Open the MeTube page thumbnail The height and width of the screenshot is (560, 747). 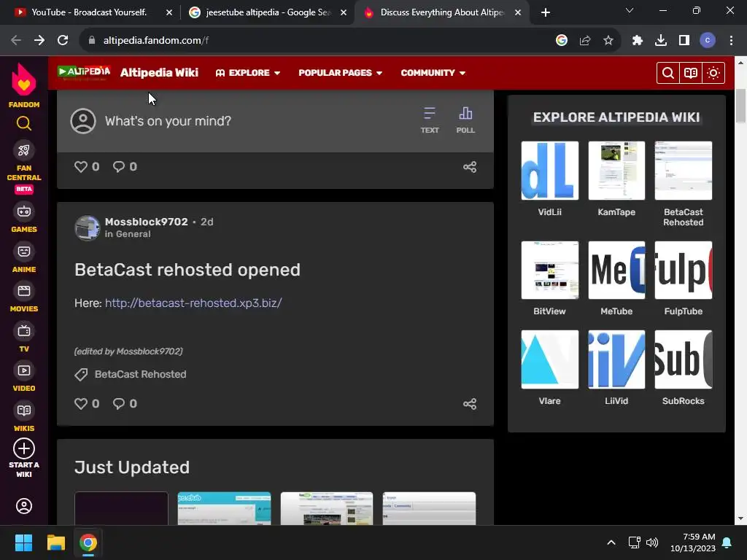(616, 270)
